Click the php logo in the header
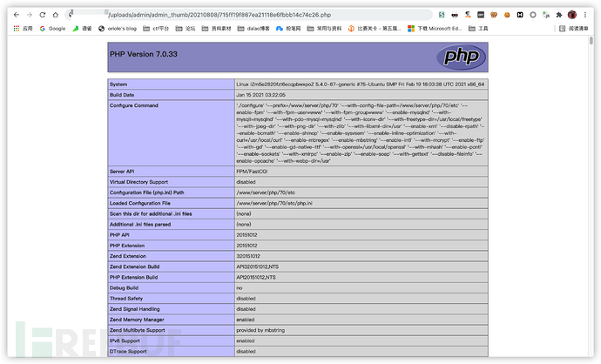This screenshot has width=601, height=364. coord(461,57)
